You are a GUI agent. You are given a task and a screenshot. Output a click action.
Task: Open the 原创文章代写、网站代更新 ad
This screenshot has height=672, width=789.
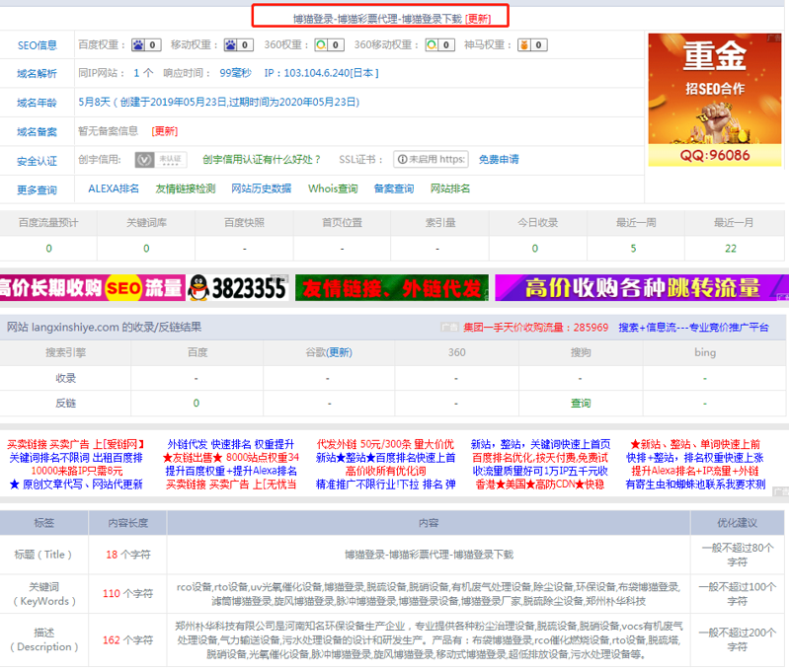tap(76, 485)
